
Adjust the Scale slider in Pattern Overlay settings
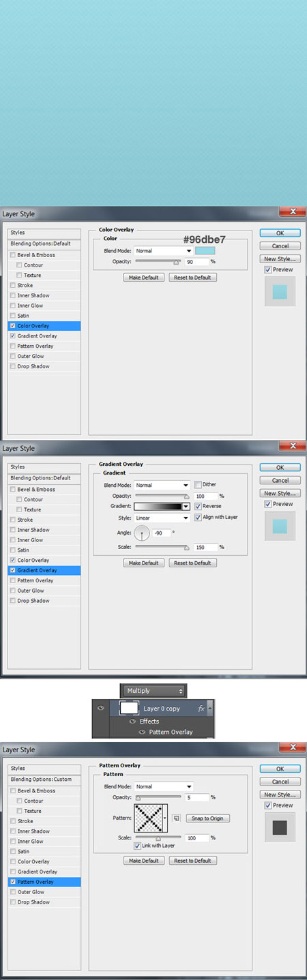[x=158, y=837]
